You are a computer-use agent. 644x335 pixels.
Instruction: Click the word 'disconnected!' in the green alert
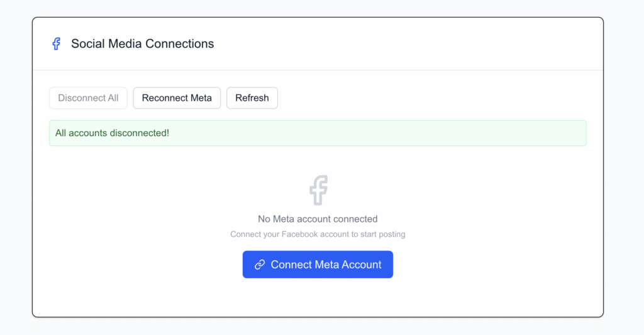click(x=139, y=133)
